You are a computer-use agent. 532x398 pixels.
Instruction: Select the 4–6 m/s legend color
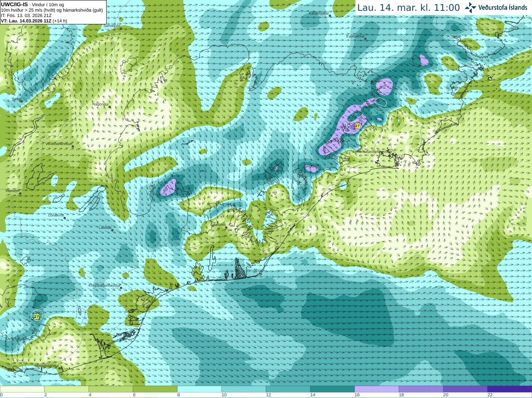click(x=111, y=389)
